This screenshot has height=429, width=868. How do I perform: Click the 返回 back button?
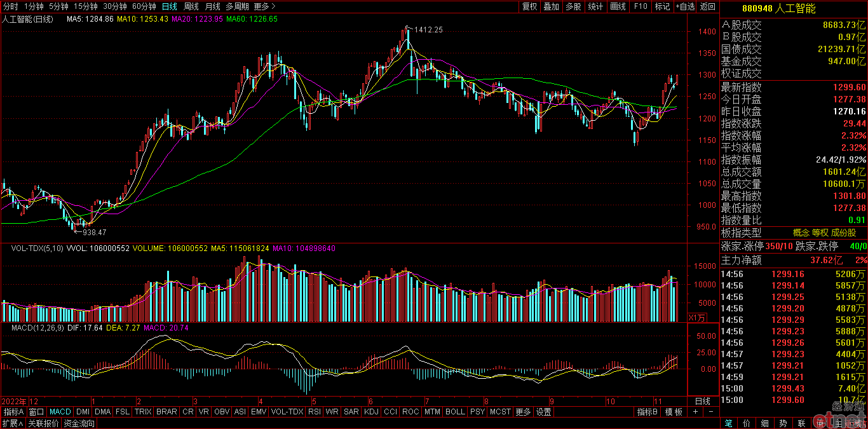[x=708, y=6]
